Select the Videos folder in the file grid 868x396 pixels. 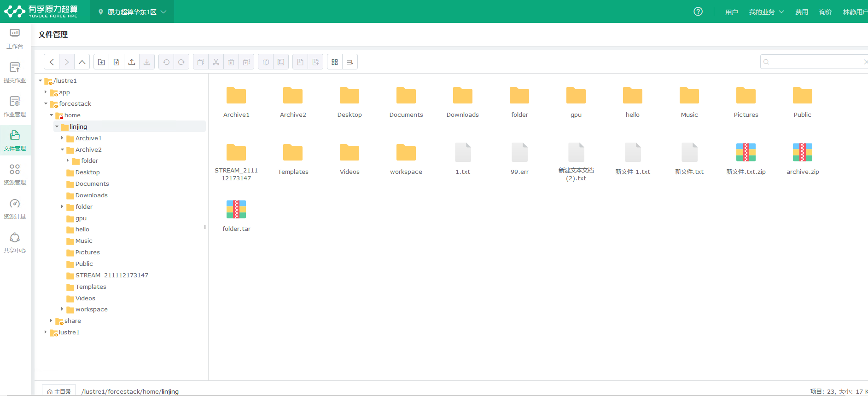350,159
